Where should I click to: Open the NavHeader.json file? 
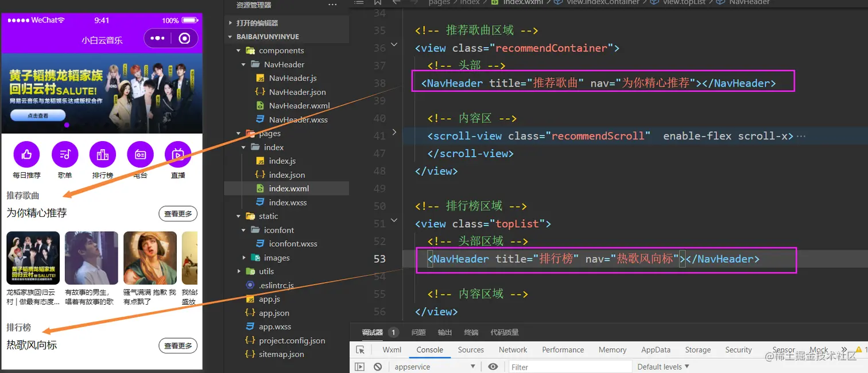point(286,92)
